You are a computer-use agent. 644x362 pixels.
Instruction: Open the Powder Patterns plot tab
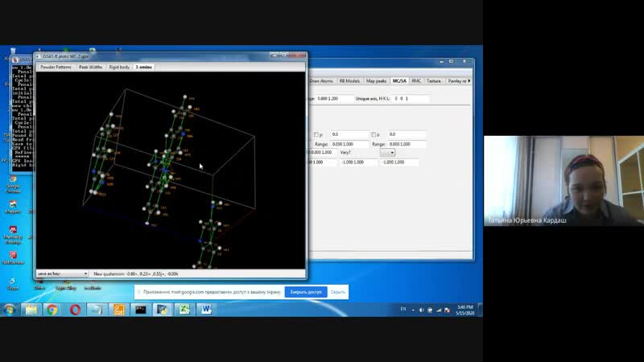pos(56,67)
